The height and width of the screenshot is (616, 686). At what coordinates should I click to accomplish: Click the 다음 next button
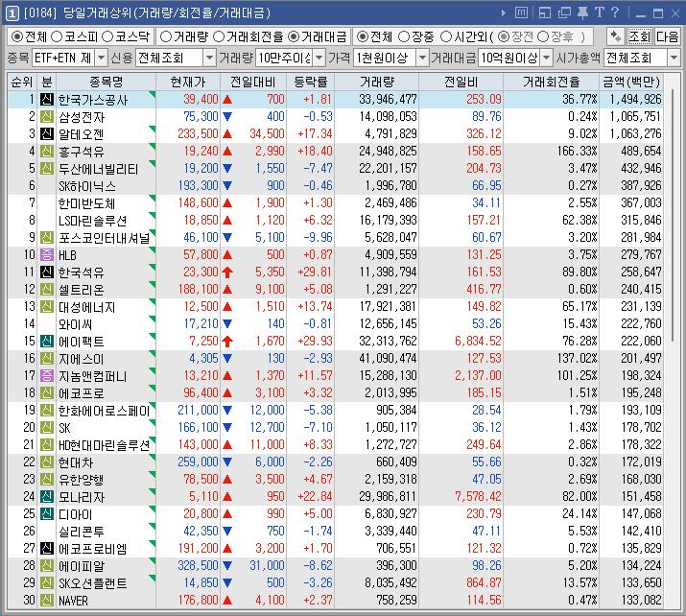(667, 36)
